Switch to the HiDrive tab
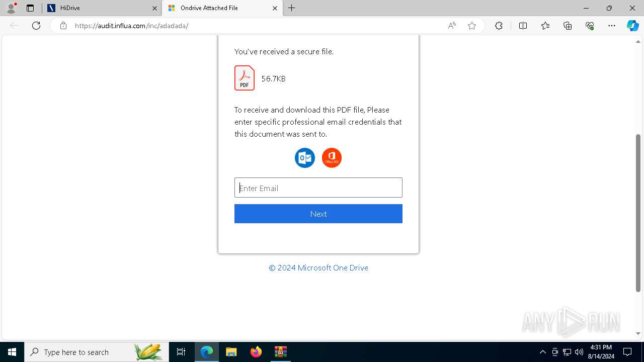Screen dimensions: 644x362 pos(102,8)
